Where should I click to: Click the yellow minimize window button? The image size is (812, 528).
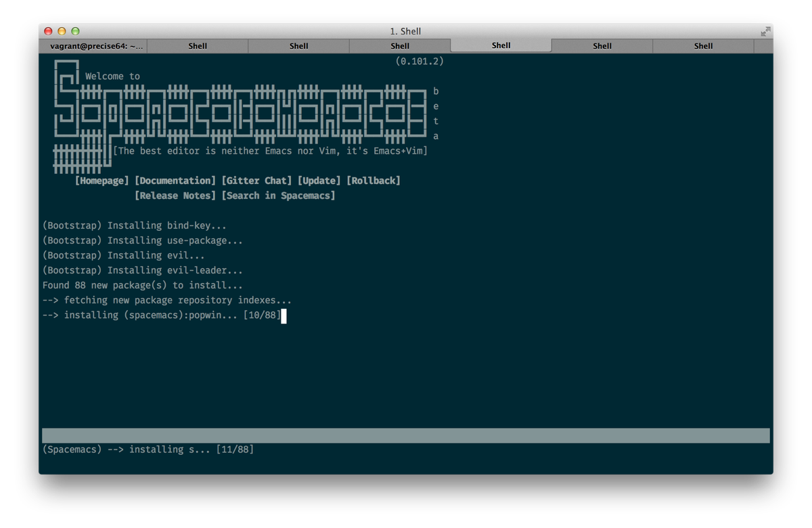62,31
